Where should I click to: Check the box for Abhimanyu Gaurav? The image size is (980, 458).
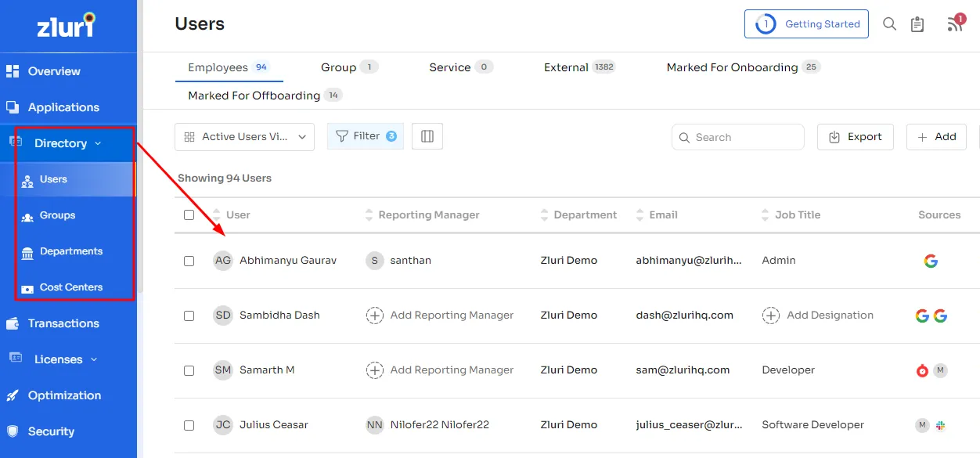pos(189,261)
